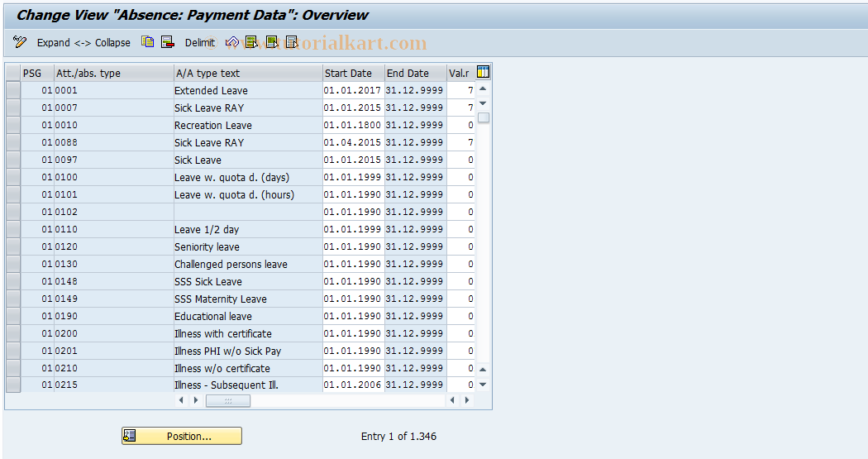Click the Illness PHI w/o Sick Pay cell
The width and height of the screenshot is (868, 459).
pyautogui.click(x=248, y=351)
